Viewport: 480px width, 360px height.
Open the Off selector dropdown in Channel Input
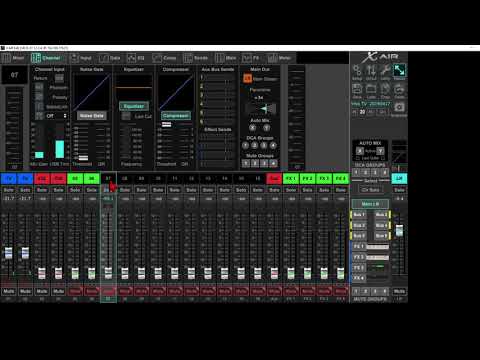[56, 116]
